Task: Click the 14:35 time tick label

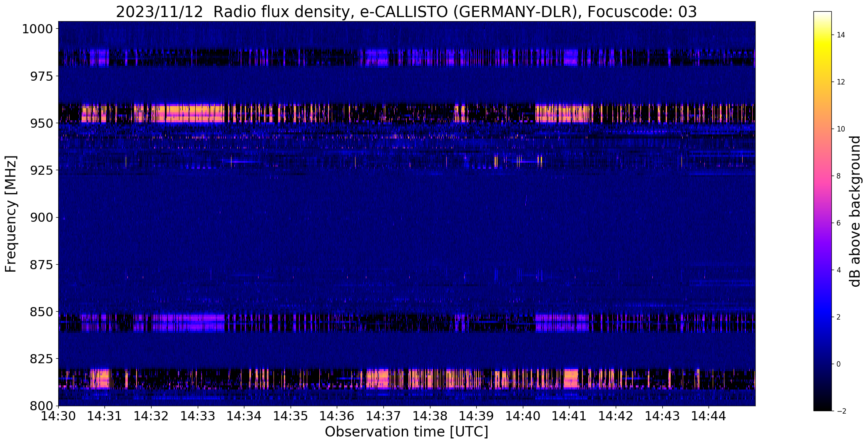Action: [291, 416]
